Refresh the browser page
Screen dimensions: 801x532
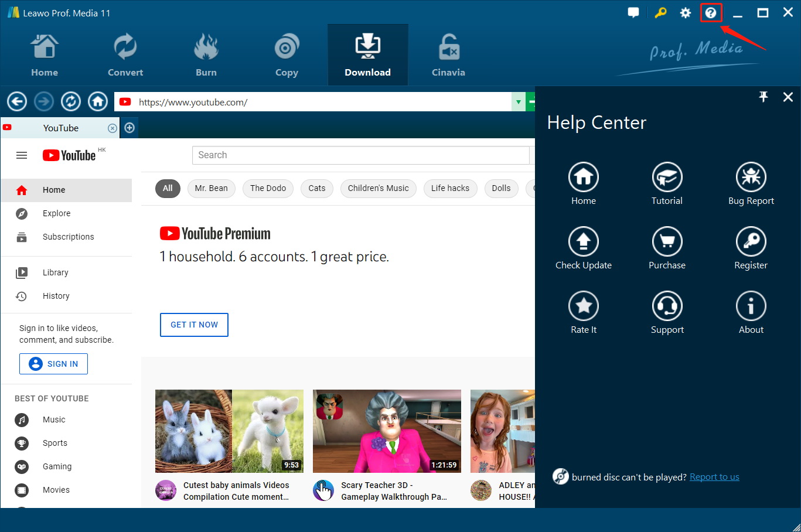click(71, 102)
